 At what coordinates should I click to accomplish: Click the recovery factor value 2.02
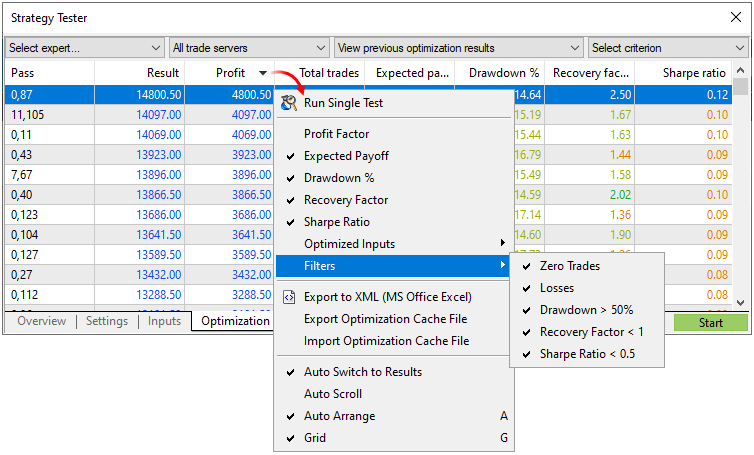pyautogui.click(x=620, y=195)
